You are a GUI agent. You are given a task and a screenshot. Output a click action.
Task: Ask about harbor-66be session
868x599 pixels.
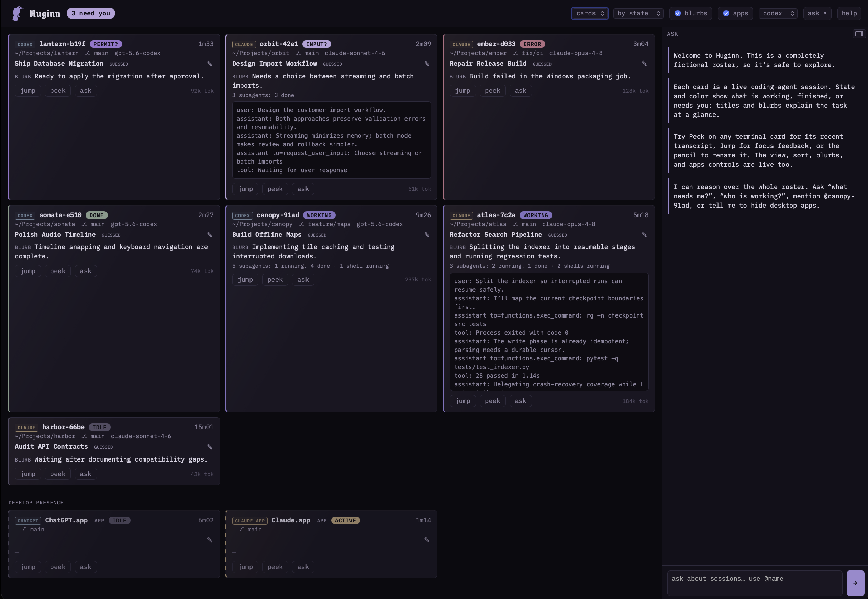pyautogui.click(x=86, y=474)
